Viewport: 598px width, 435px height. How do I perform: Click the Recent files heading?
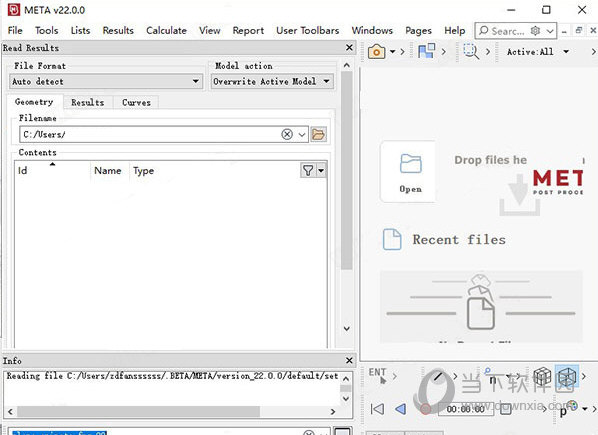[459, 239]
